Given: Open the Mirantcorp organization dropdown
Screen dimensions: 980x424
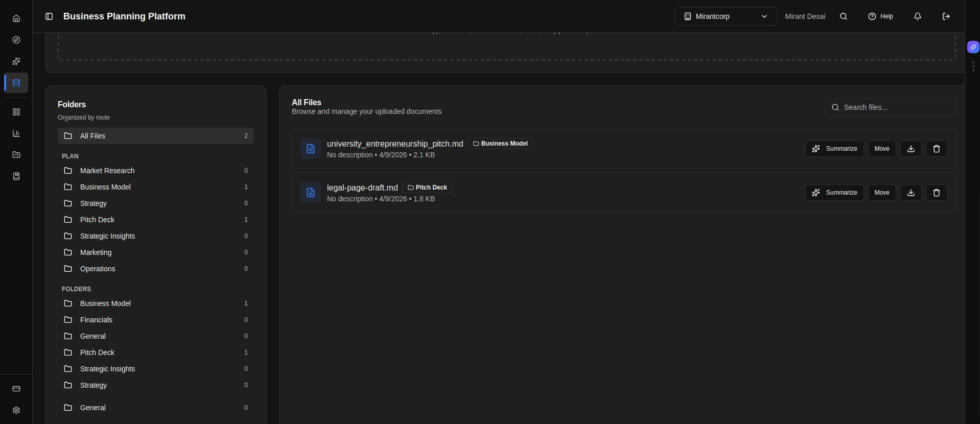Looking at the screenshot, I should [x=726, y=16].
